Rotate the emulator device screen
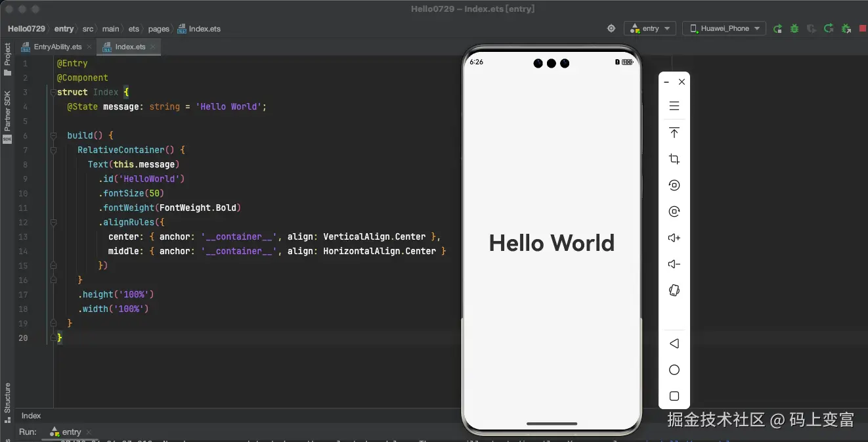Viewport: 868px width, 442px height. (674, 290)
